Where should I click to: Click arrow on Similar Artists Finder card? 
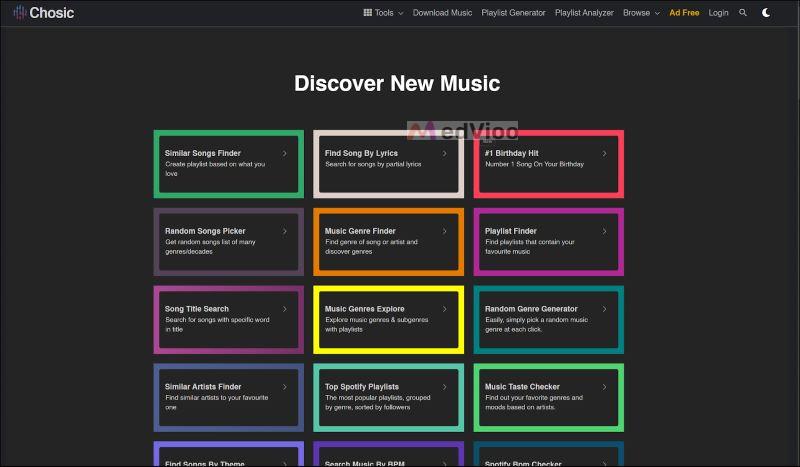(285, 387)
